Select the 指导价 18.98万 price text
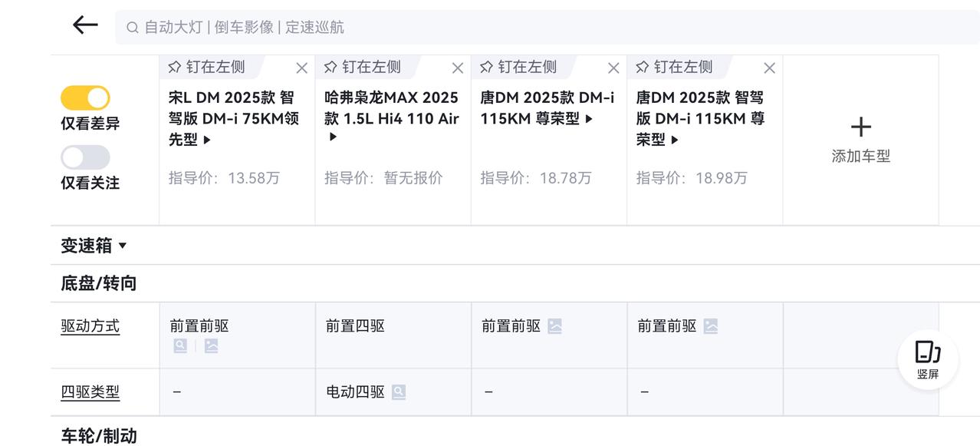Viewport: 980px width, 446px height. coord(692,178)
